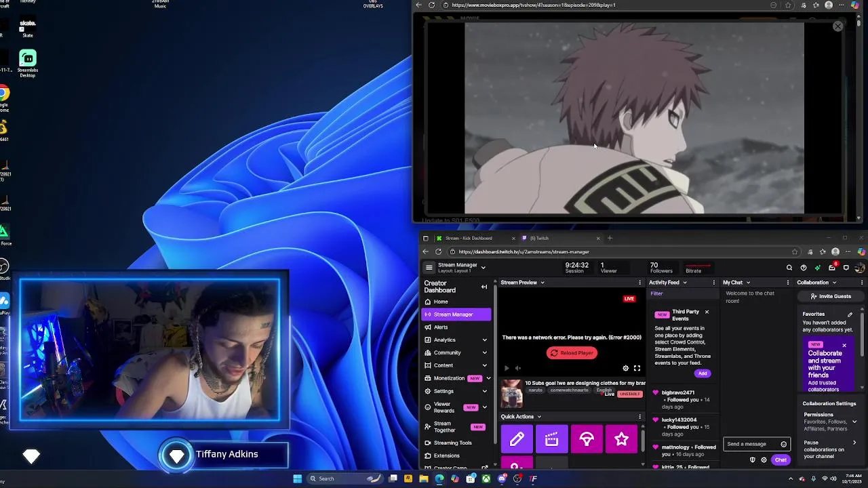Open the Stream Preview panel dropdown
The width and height of the screenshot is (868, 488).
542,283
